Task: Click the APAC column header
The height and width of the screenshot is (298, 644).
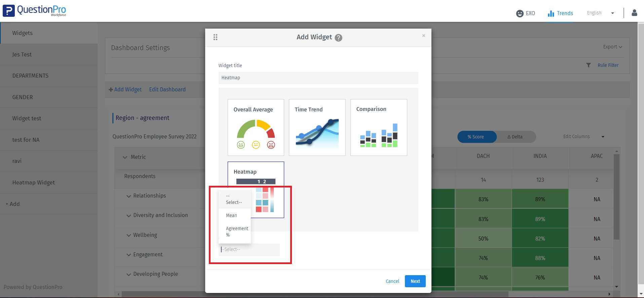Action: coord(597,156)
